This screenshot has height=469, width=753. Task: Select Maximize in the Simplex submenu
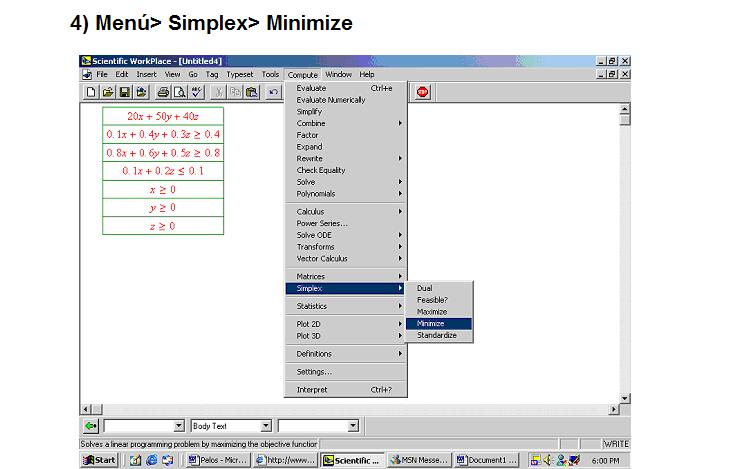click(x=439, y=312)
